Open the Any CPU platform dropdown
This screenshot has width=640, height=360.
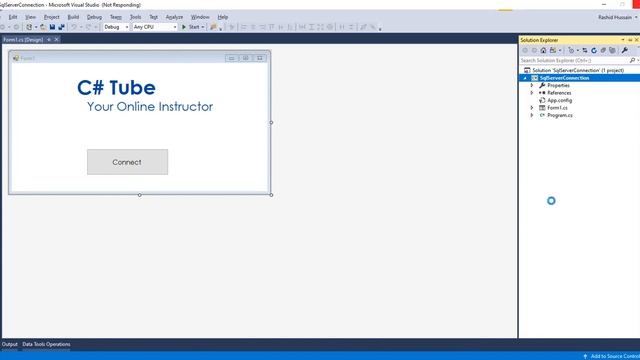coord(155,27)
